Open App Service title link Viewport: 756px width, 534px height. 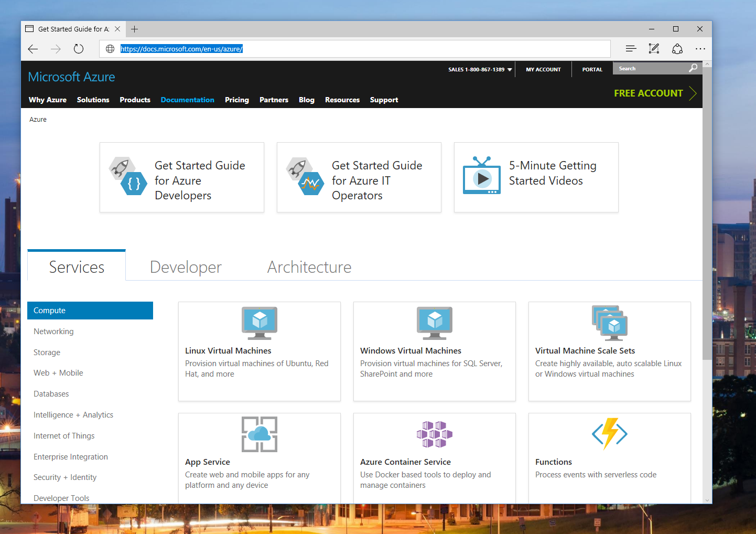pyautogui.click(x=208, y=462)
